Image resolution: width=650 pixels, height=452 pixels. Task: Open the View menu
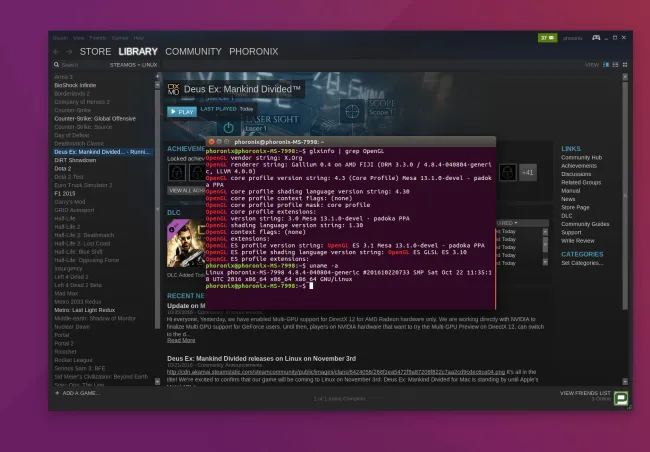pos(78,38)
